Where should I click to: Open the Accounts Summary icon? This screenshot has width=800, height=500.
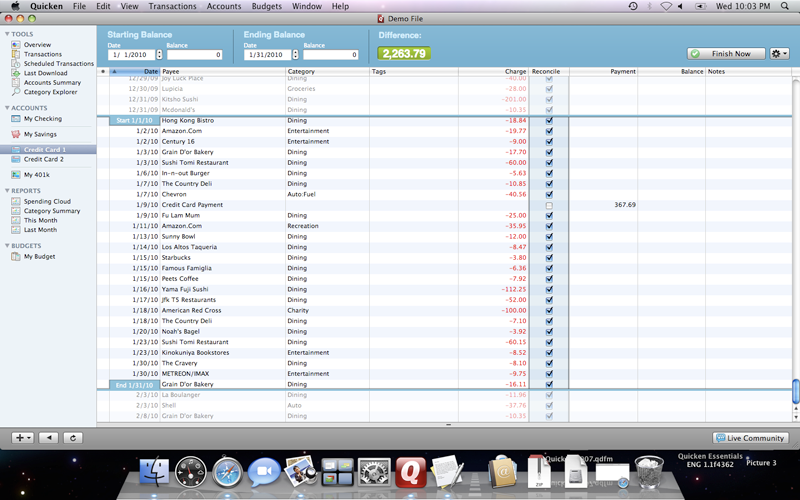coord(16,83)
